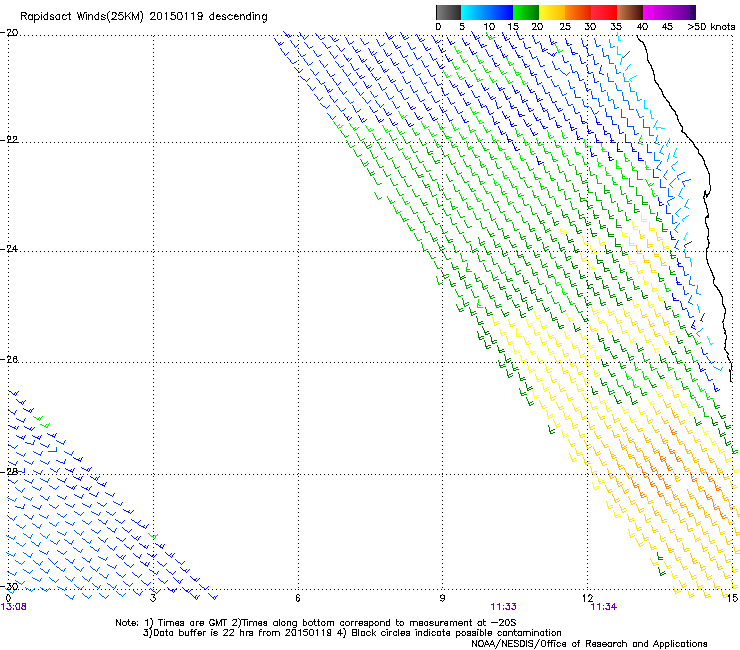Click the '12' longitude axis label
Image resolution: width=740 pixels, height=650 pixels.
[587, 598]
